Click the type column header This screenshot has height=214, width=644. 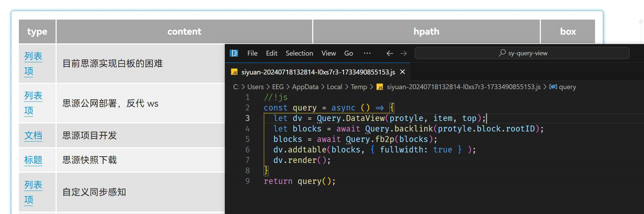click(37, 31)
